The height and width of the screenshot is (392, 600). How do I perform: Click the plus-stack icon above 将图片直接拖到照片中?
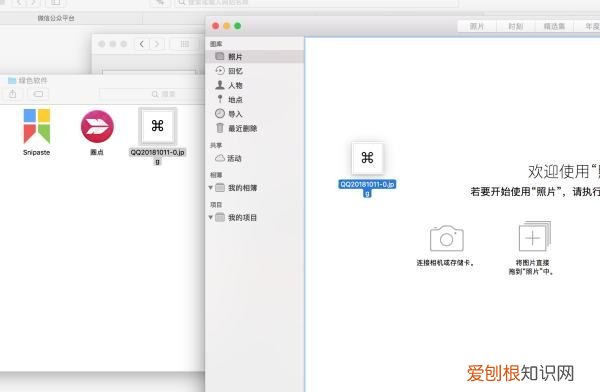coord(534,236)
